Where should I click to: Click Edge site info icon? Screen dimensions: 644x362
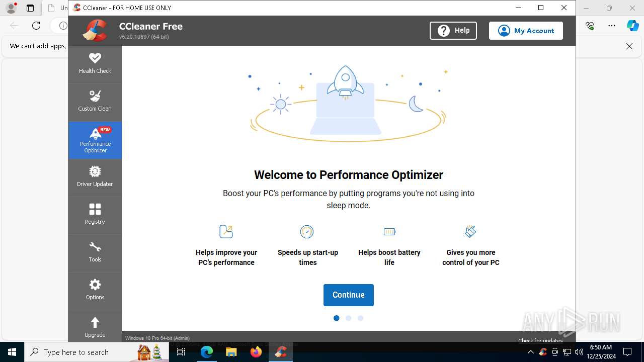pos(63,26)
